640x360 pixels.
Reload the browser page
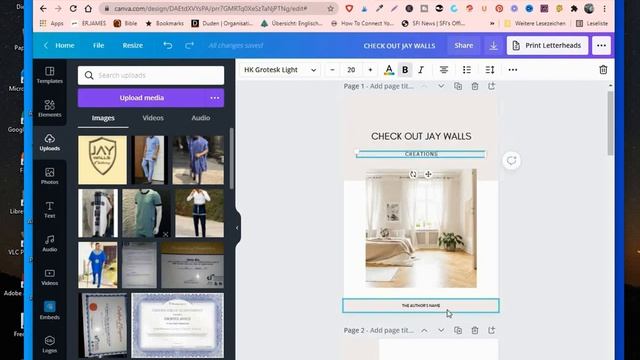tap(73, 8)
